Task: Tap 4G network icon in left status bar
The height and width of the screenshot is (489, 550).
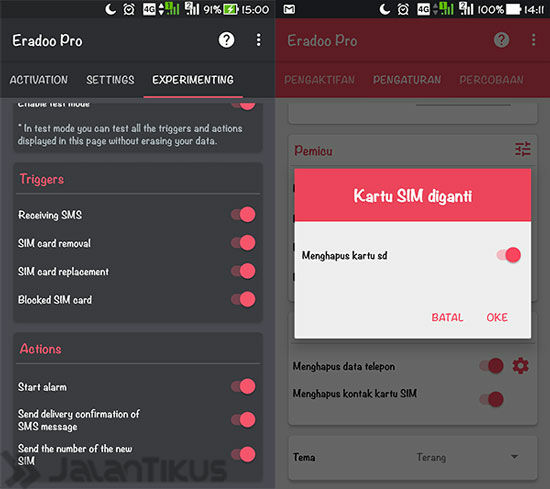Action: coord(149,9)
